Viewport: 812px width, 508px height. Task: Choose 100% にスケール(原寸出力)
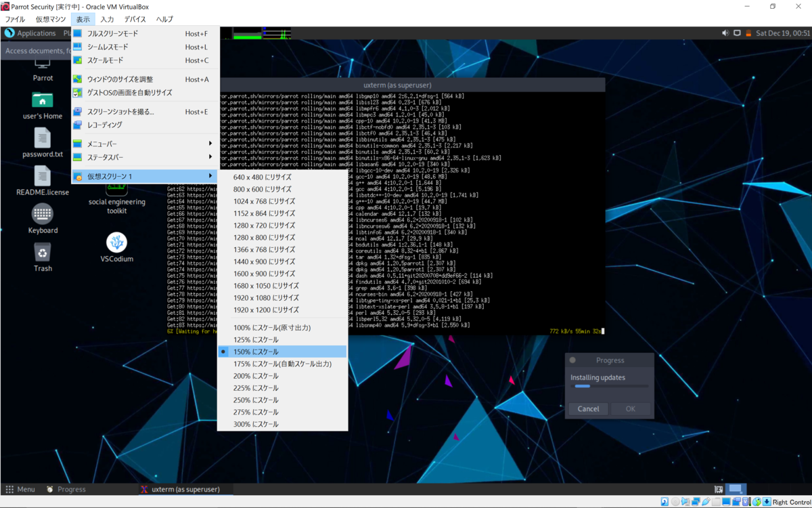coord(282,328)
